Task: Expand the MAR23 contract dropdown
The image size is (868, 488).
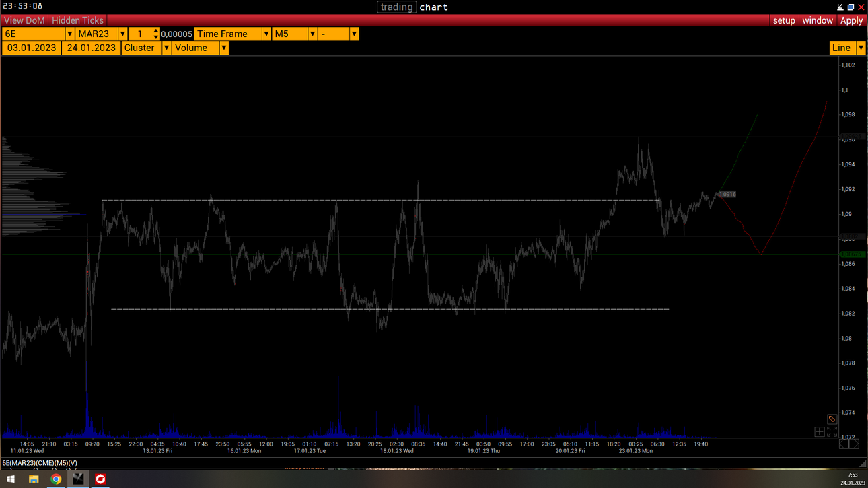Action: coord(122,34)
